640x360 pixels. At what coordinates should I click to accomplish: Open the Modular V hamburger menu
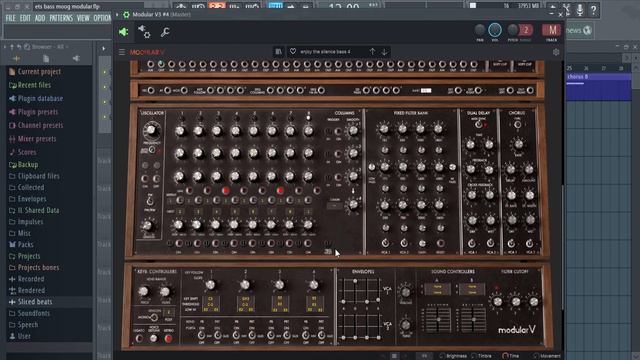122,52
